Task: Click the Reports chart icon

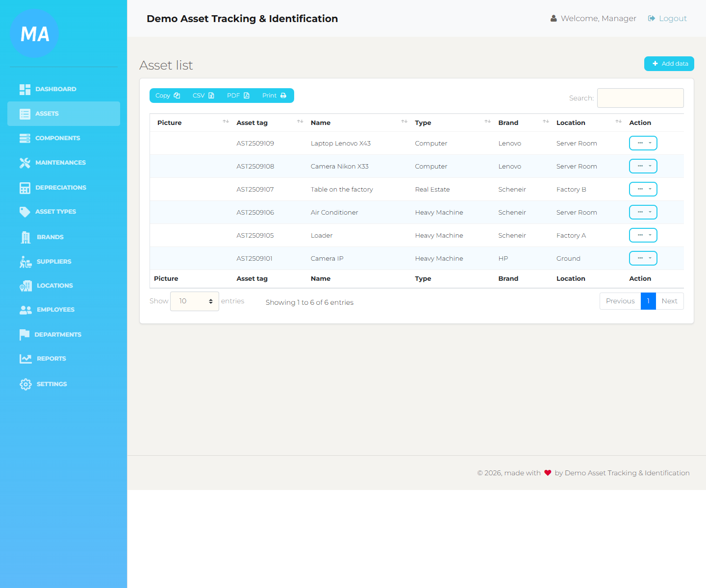Action: (x=25, y=359)
